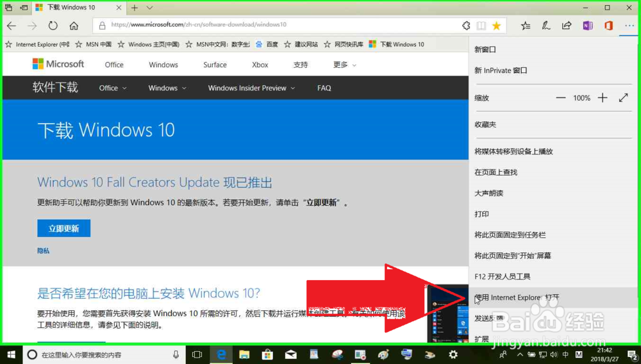Open the Windows Start menu
Screen dimensions: 641x364
pos(11,354)
